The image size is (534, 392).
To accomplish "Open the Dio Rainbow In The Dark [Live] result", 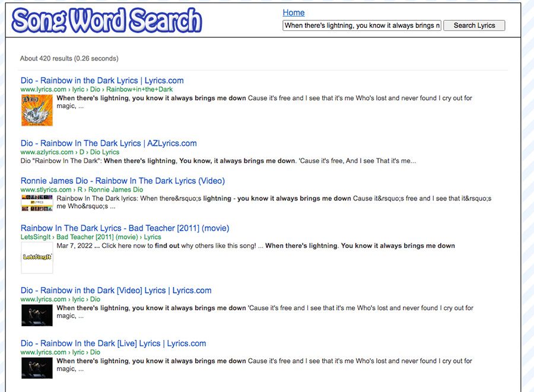I will (x=113, y=343).
